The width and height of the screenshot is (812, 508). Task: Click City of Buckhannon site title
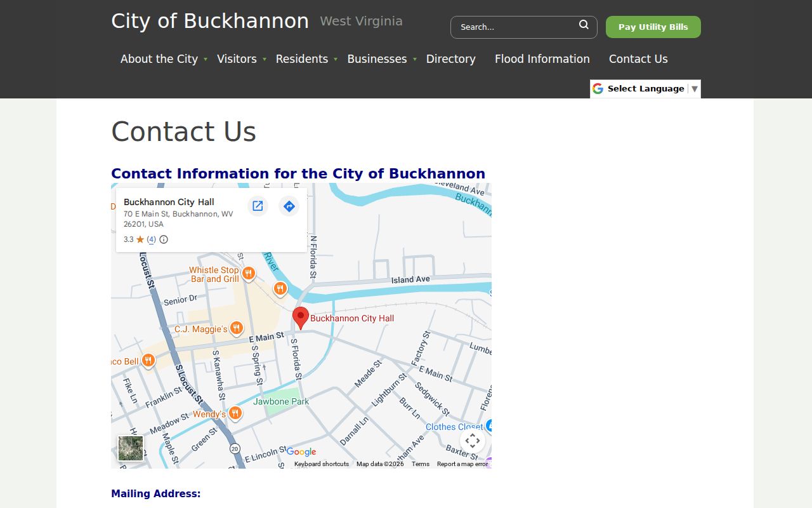pyautogui.click(x=210, y=21)
